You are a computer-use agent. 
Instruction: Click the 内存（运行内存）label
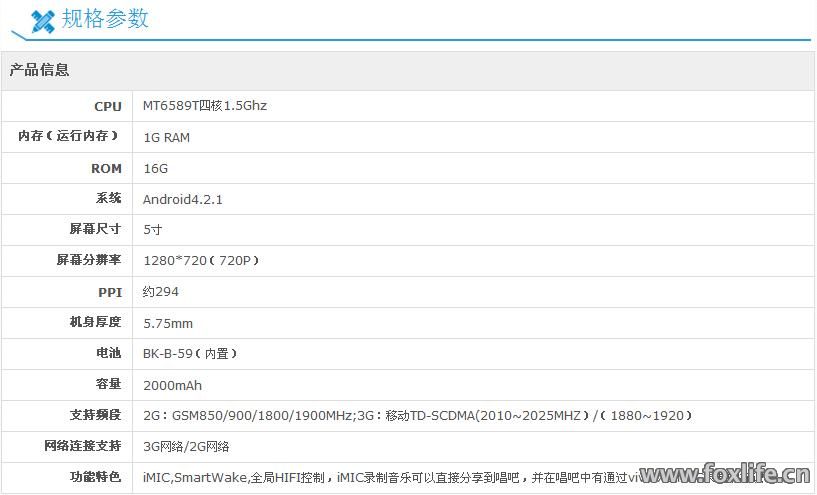[68, 137]
